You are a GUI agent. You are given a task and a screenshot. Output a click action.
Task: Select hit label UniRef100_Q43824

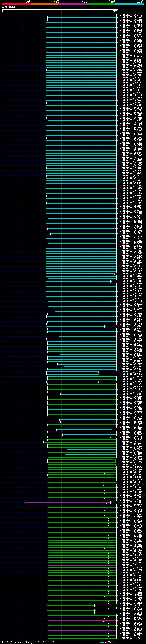(x=131, y=30)
